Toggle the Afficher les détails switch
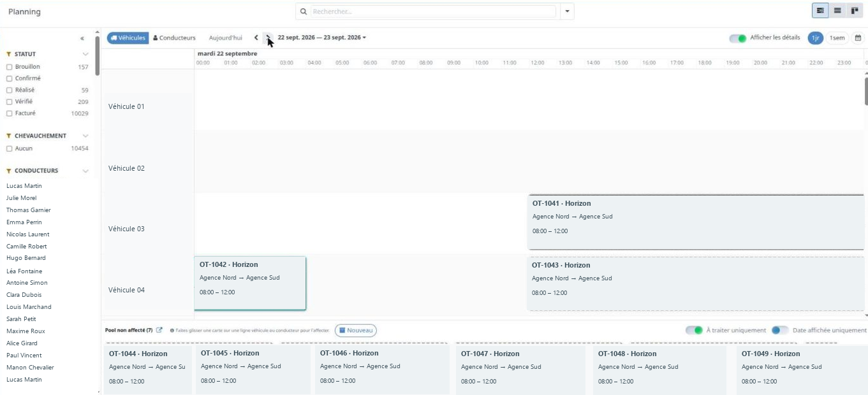This screenshot has width=868, height=395. (738, 38)
